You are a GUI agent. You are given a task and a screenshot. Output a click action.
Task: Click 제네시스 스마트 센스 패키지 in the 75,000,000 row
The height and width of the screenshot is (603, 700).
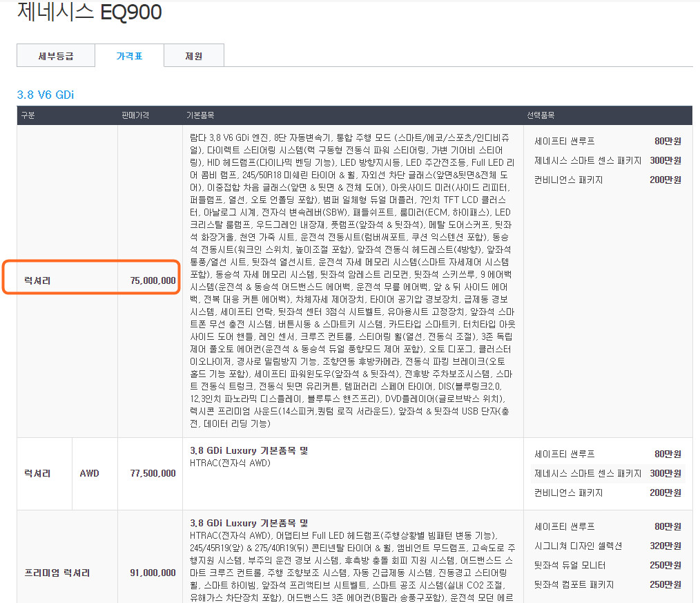(x=587, y=160)
